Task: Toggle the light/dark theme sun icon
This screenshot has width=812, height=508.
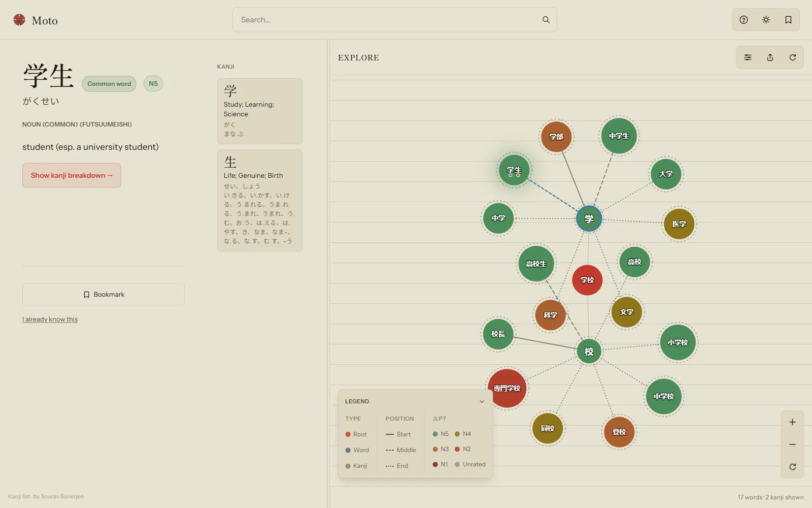Action: (766, 20)
